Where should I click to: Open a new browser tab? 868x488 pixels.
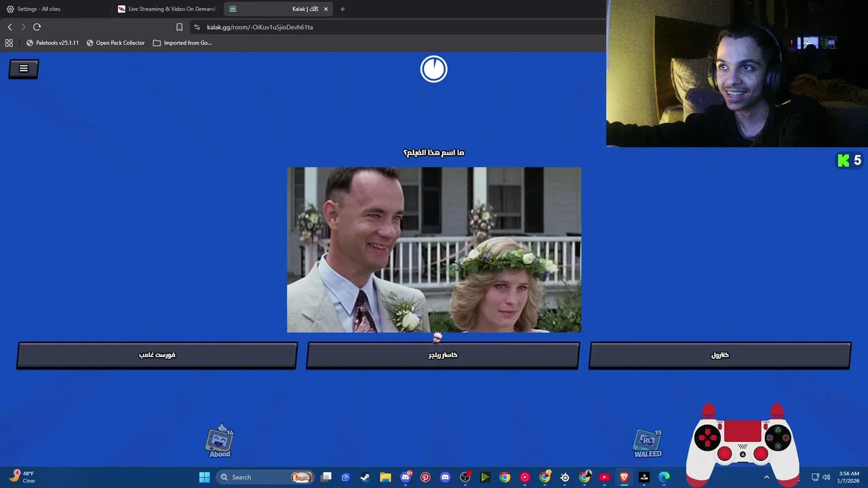point(342,9)
